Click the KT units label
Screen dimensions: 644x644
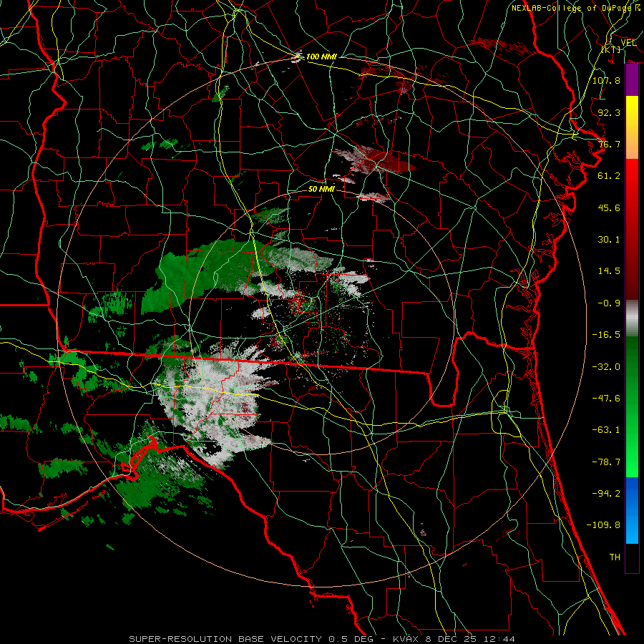pos(611,49)
